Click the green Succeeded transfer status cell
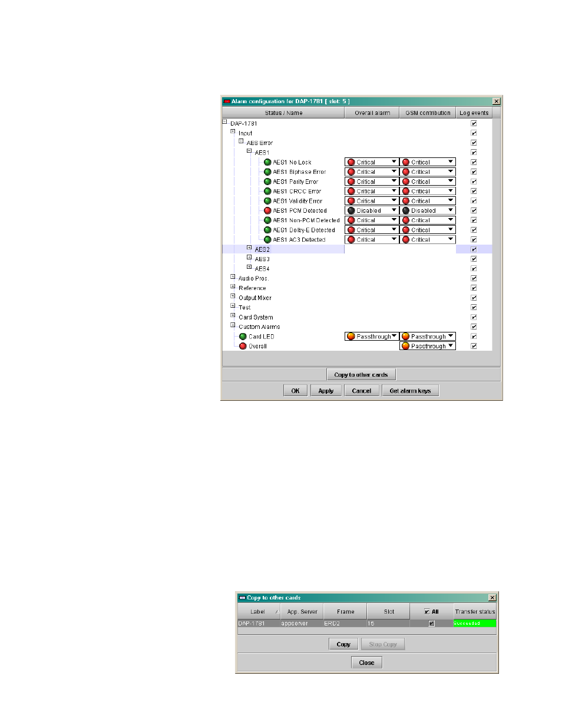The image size is (562, 728). (475, 624)
